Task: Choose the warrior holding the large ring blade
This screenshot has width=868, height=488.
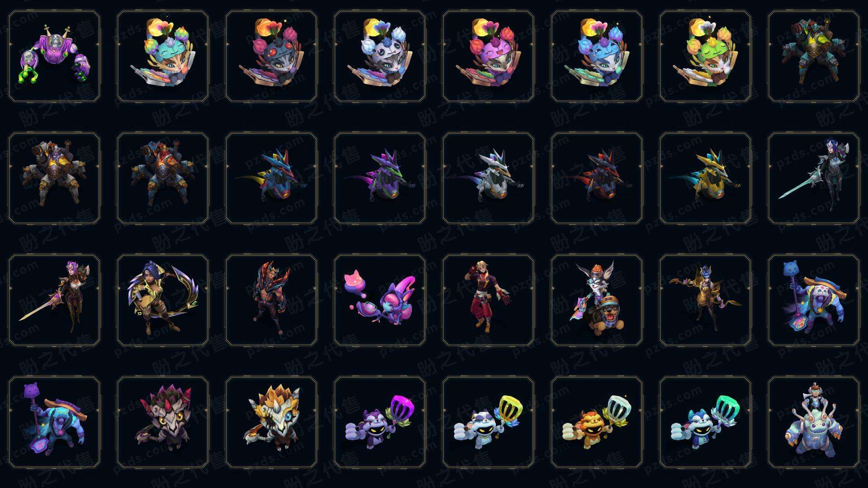Action: click(163, 300)
